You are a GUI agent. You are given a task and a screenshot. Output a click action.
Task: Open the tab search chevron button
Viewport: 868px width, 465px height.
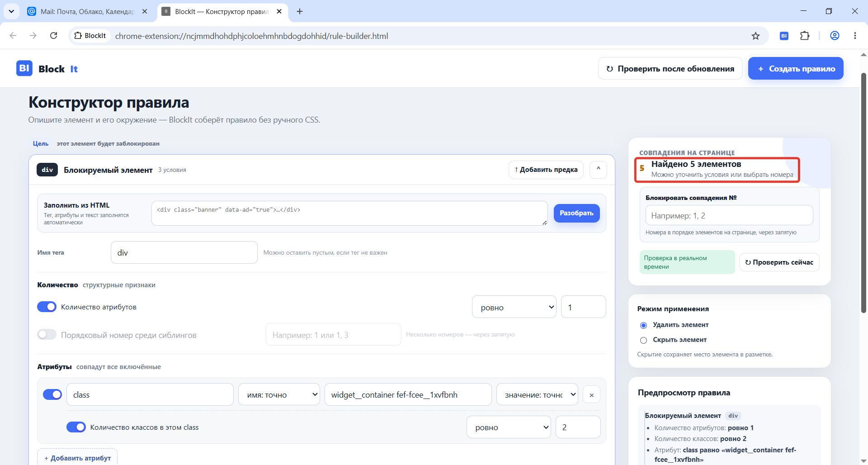pos(11,11)
